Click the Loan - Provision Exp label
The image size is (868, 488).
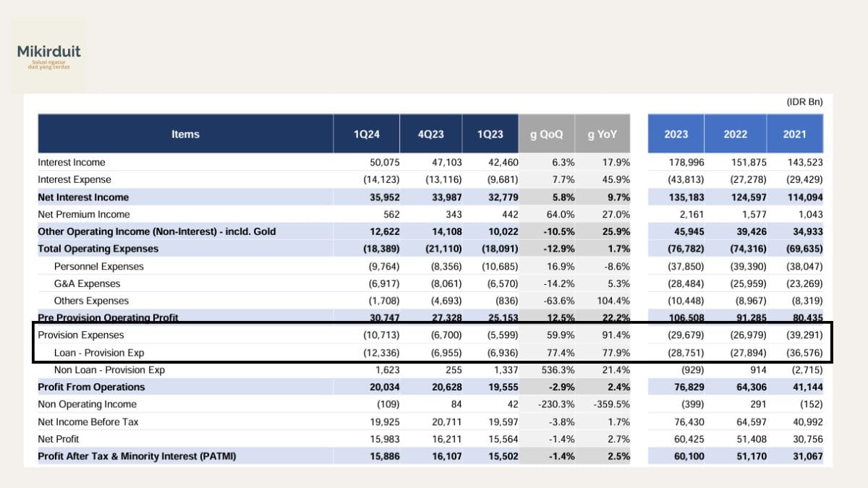click(x=99, y=353)
